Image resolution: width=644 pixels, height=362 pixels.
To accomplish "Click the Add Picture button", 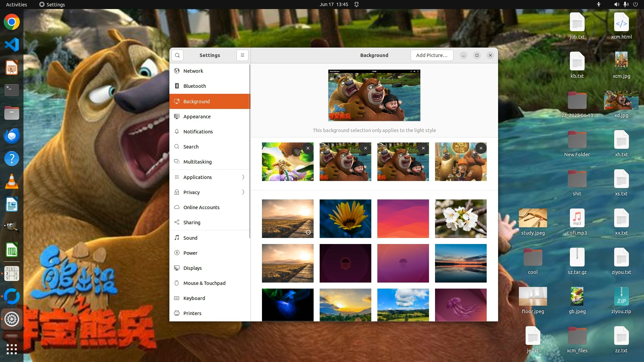I will coord(432,55).
